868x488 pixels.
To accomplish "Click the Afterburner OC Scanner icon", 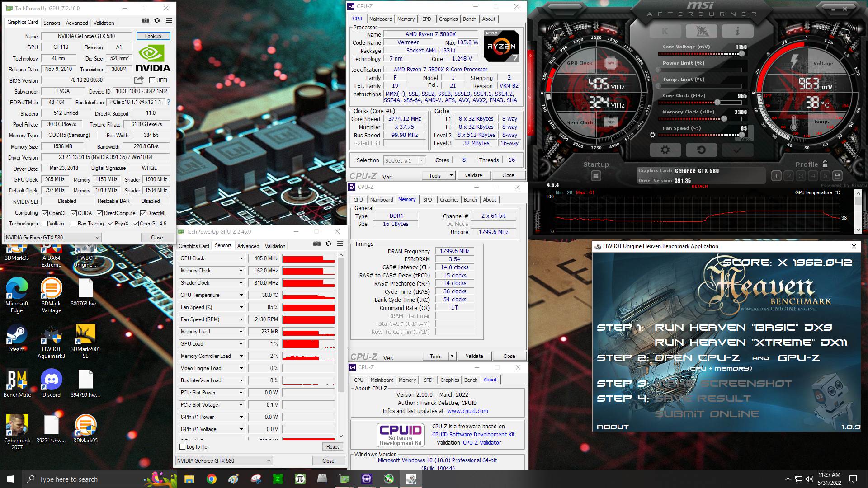I will click(x=701, y=31).
